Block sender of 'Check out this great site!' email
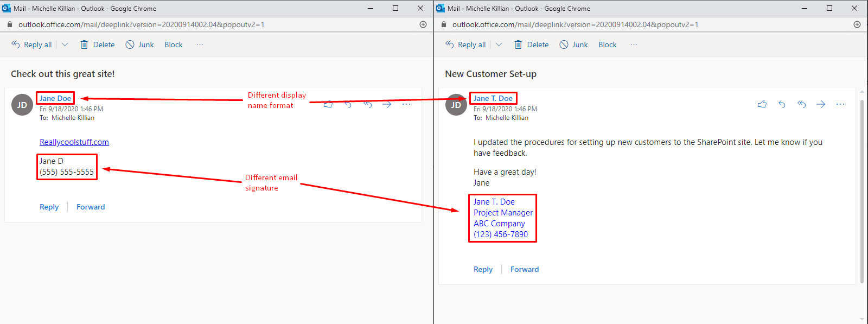The width and height of the screenshot is (868, 324). tap(174, 45)
